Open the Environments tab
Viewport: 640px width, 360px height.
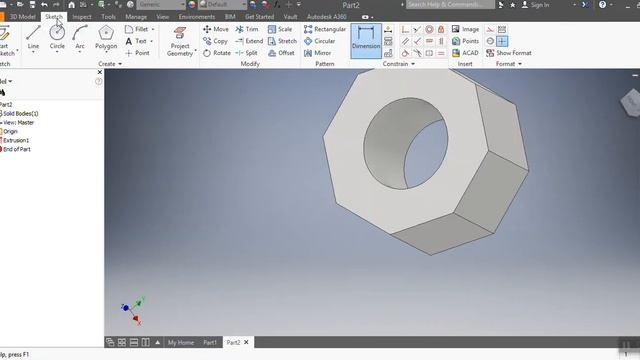(x=197, y=17)
